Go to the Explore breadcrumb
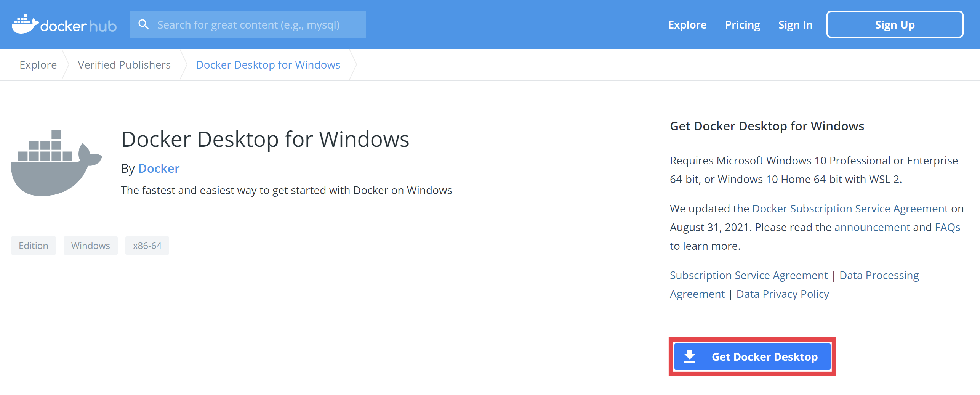This screenshot has height=395, width=980. 38,65
